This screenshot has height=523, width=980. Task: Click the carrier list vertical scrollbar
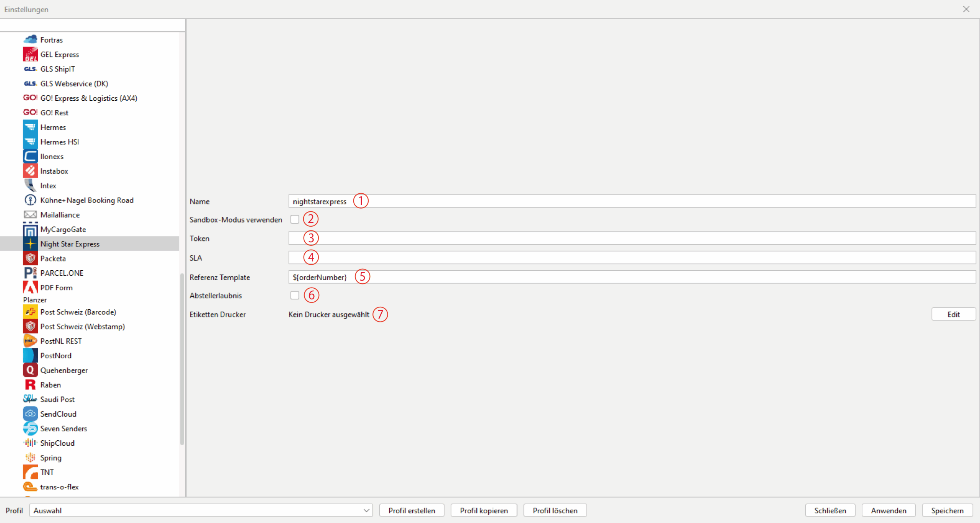tap(182, 359)
